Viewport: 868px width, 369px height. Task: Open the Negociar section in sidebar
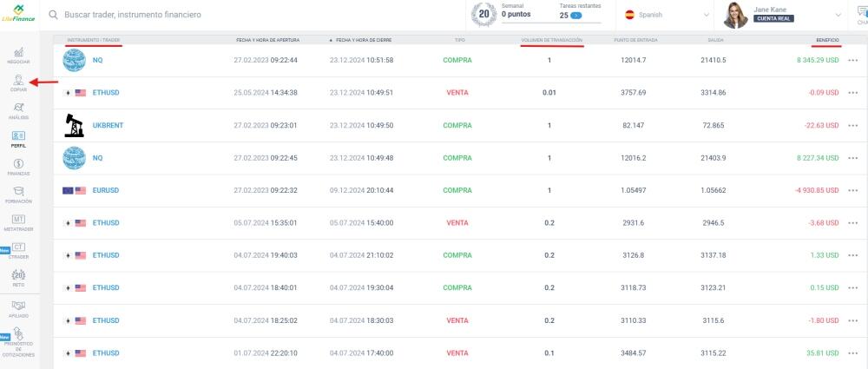point(18,56)
